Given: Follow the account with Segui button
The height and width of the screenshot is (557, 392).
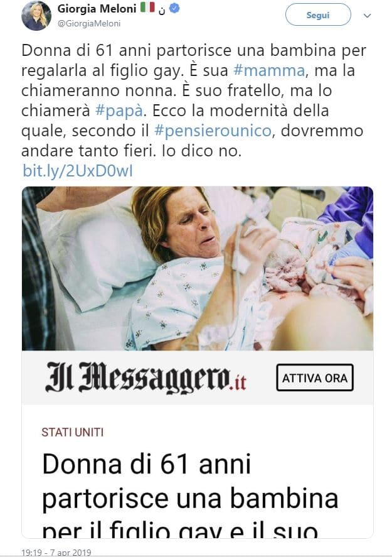Looking at the screenshot, I should coord(318,15).
